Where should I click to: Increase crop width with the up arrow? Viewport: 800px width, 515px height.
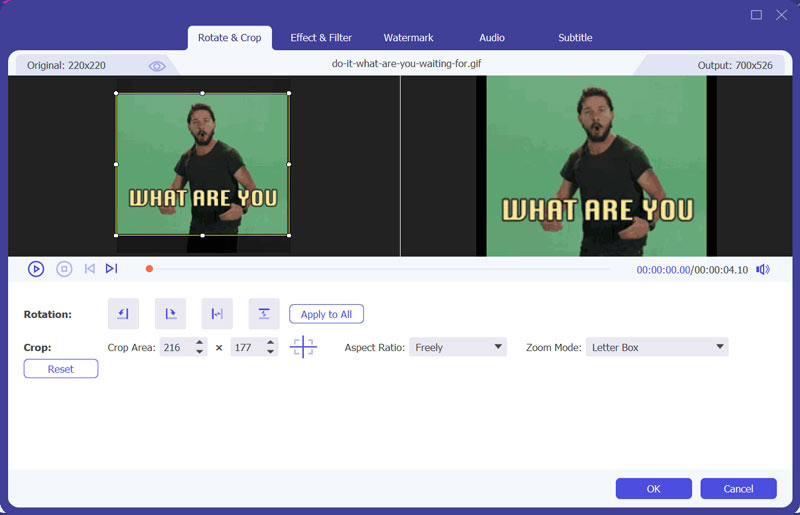coord(199,342)
